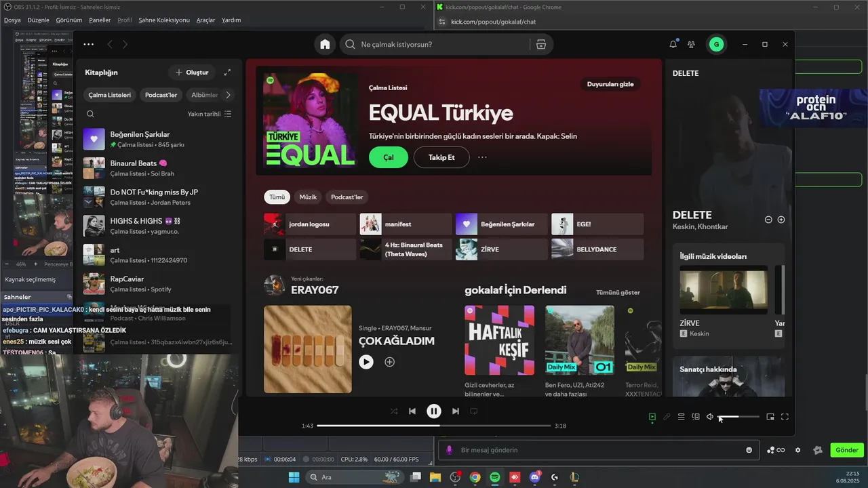Screen dimensions: 868x488
Task: Open OBS Dosya menu
Action: [12, 20]
